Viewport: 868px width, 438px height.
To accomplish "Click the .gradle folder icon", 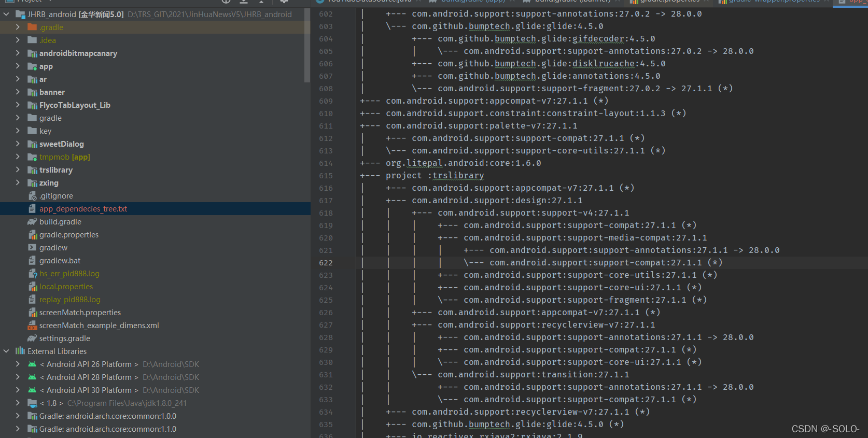I will [32, 27].
